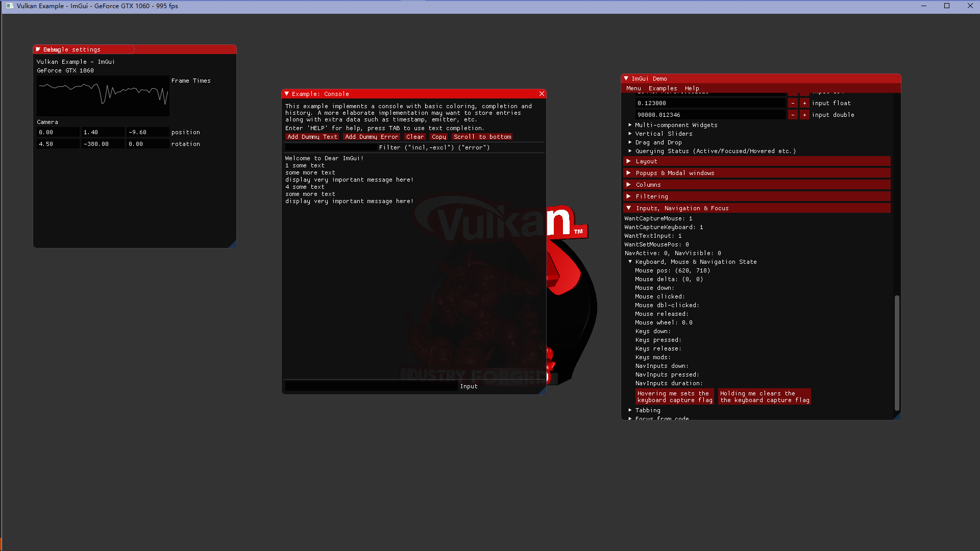Screen dimensions: 980x551
Task: Click Hovering me sets keyboard capture button
Action: pyautogui.click(x=675, y=396)
